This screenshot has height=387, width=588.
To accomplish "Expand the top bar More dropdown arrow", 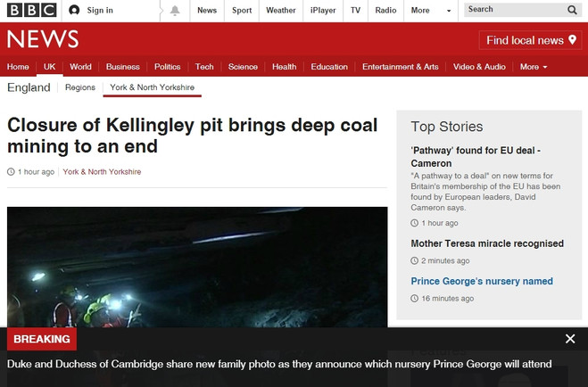I will coord(449,11).
